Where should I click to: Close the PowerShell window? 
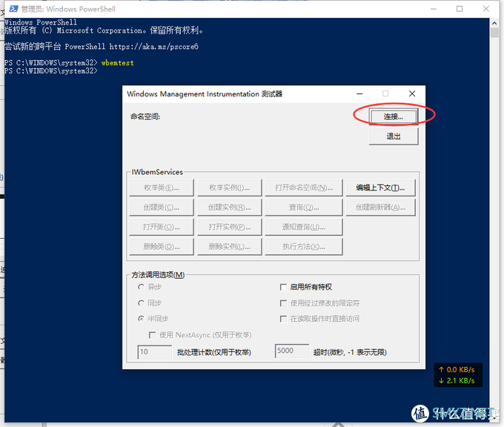pos(486,9)
